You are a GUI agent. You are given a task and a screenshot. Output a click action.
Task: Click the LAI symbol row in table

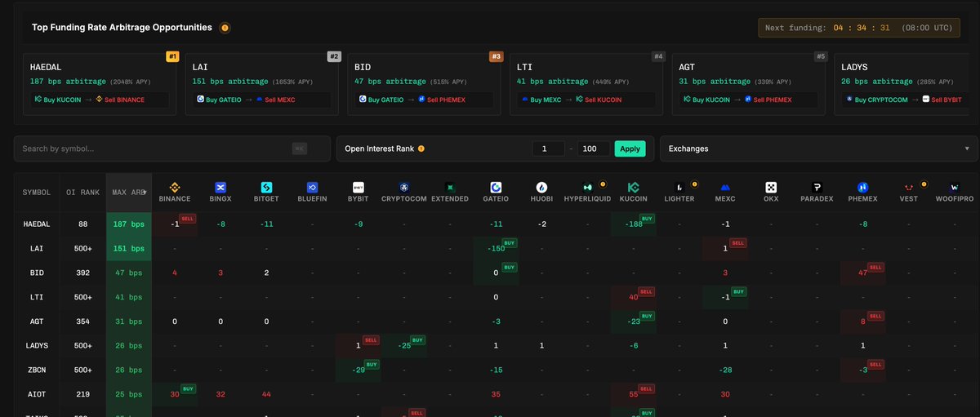coord(36,248)
